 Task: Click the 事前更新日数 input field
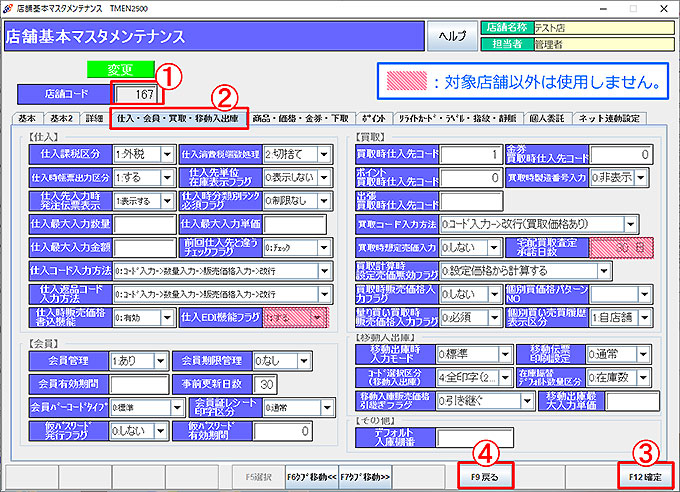(x=264, y=383)
